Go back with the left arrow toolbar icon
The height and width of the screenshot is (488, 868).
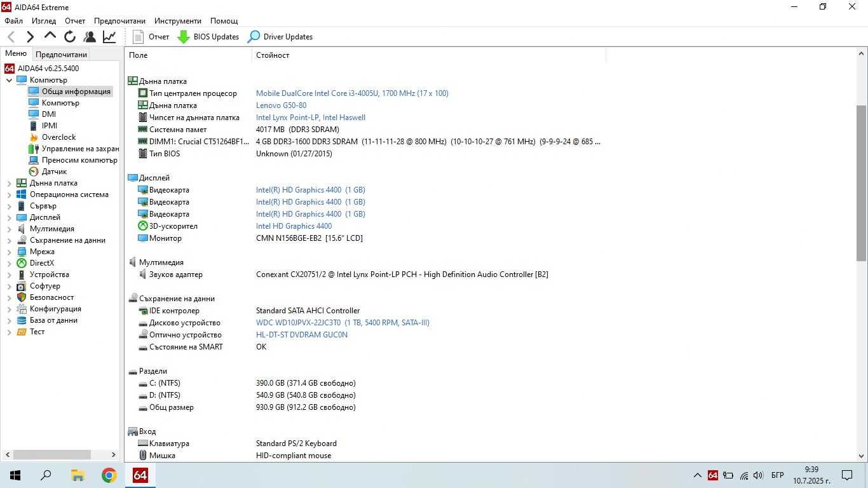(x=11, y=37)
